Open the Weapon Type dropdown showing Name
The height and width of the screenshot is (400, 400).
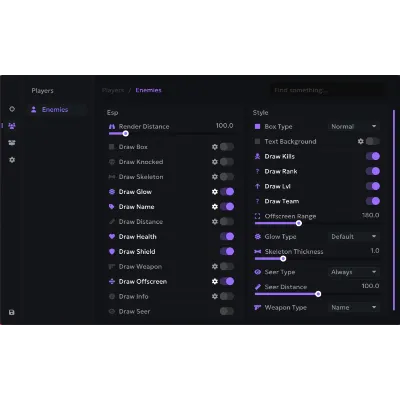coord(354,307)
